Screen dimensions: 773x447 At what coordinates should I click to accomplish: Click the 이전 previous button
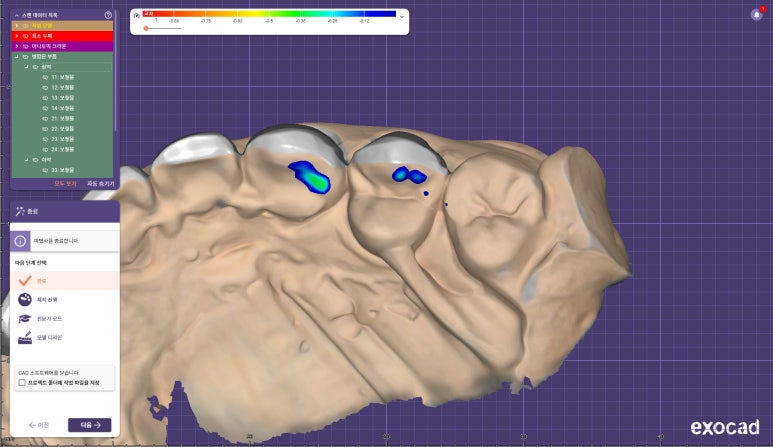point(39,425)
